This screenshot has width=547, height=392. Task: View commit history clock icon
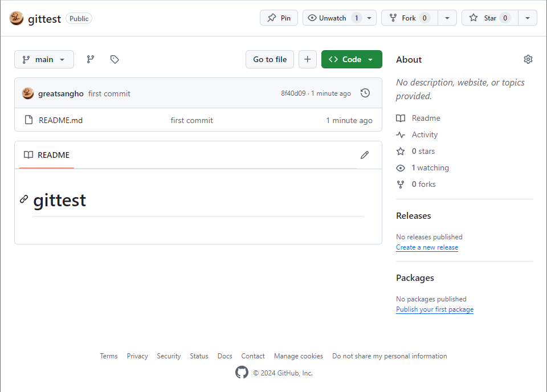coord(365,93)
